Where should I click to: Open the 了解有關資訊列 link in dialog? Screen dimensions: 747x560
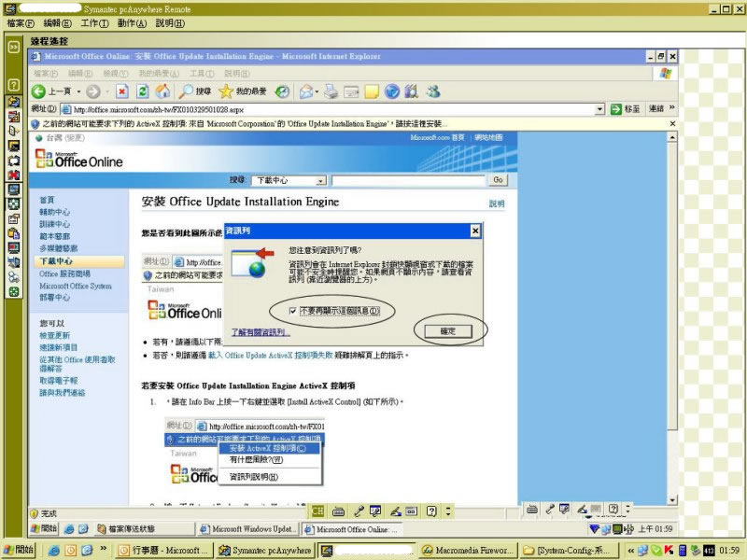click(x=260, y=332)
